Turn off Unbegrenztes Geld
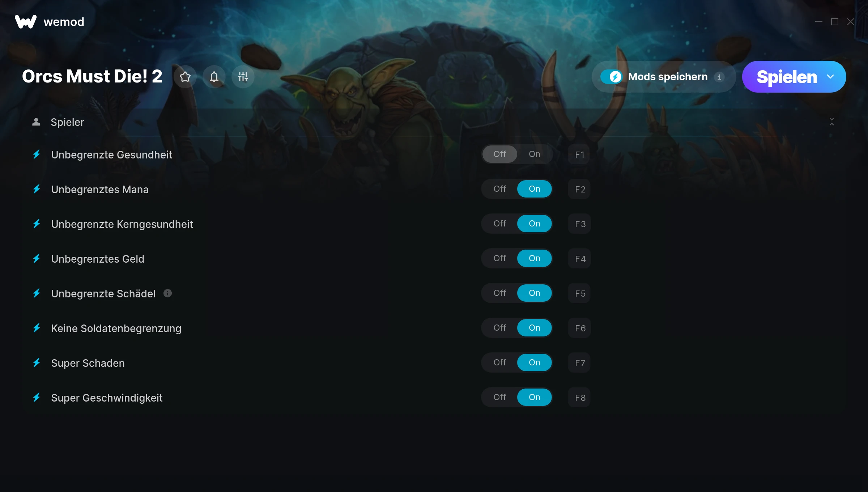 tap(500, 258)
